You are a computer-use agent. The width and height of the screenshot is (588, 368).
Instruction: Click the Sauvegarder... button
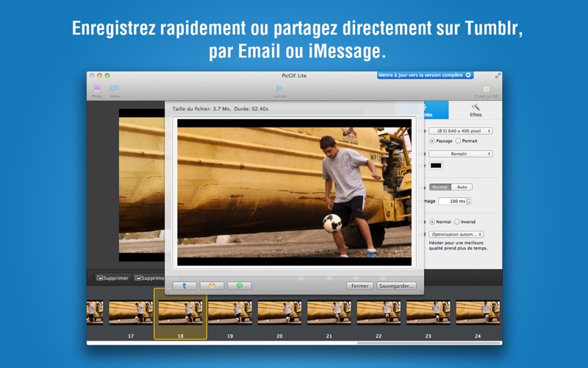[x=396, y=286]
